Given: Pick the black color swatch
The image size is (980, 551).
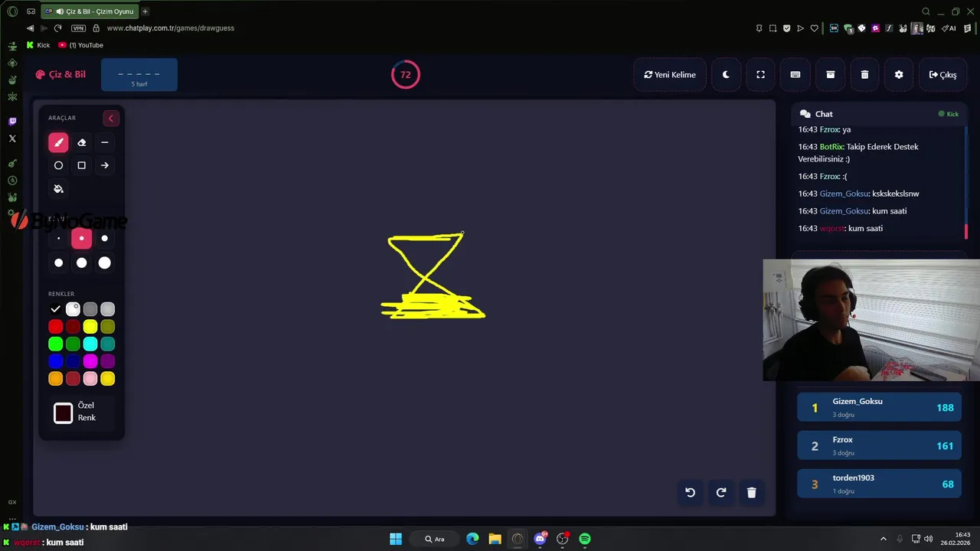Looking at the screenshot, I should [x=55, y=309].
